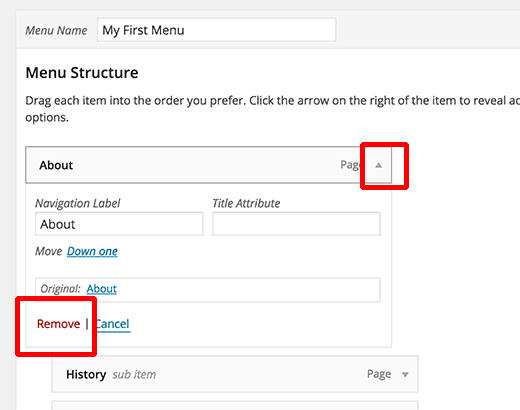Click the Title Attribute caption text
This screenshot has width=520, height=410.
(246, 203)
